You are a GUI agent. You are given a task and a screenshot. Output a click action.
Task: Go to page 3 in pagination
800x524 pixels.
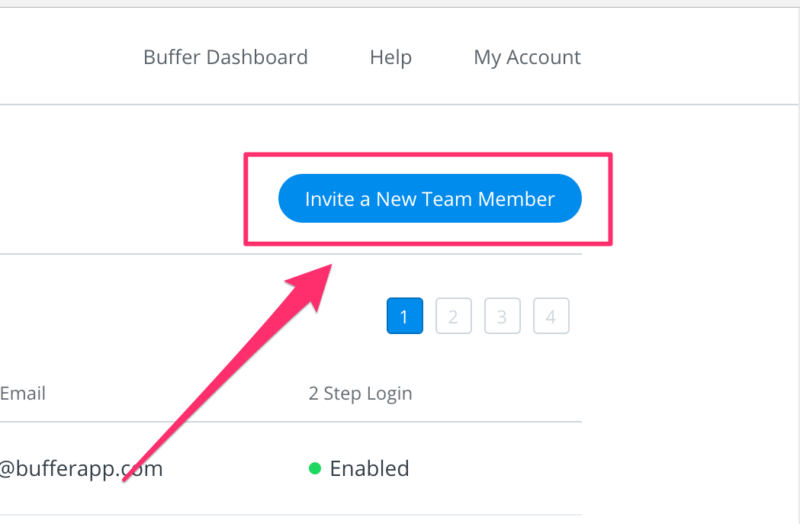point(502,317)
